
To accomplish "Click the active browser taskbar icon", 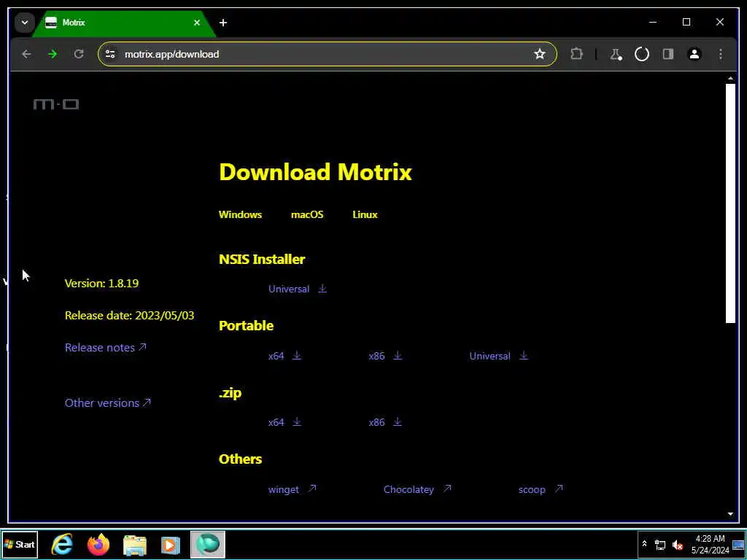I will tap(208, 544).
